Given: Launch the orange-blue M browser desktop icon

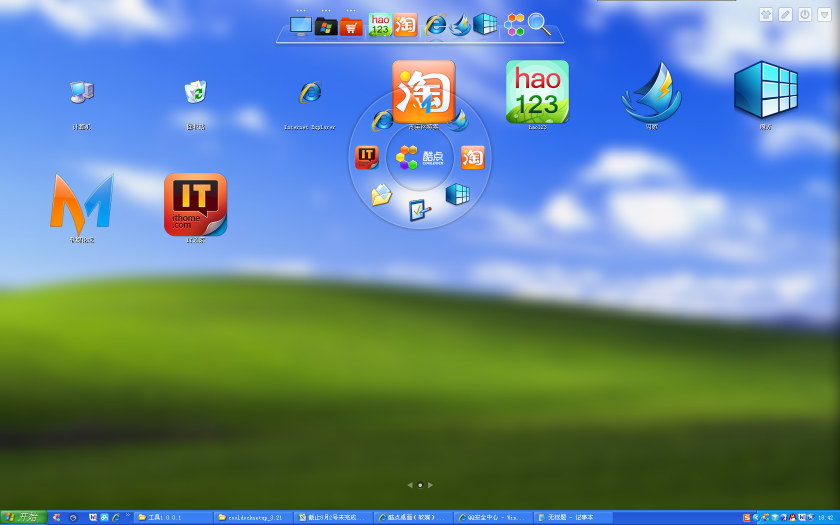Looking at the screenshot, I should click(x=82, y=204).
